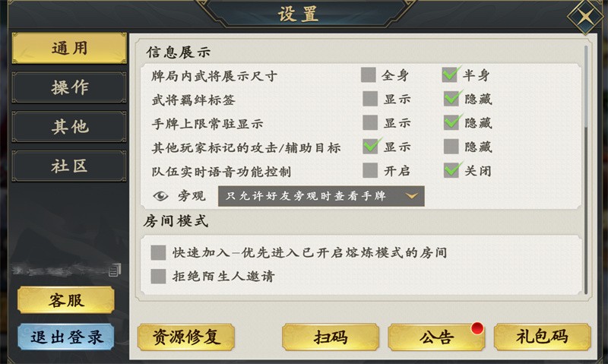Enable 快速加入 smelting mode room option

click(x=158, y=252)
